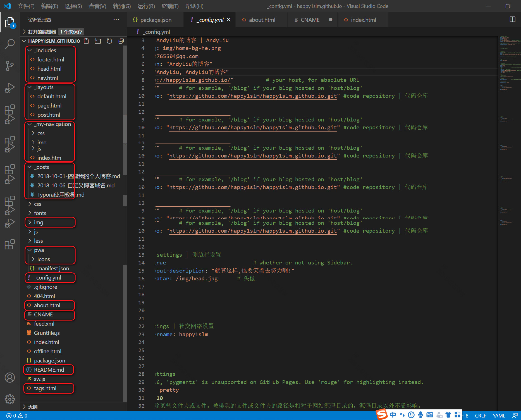
Task: Open the 编辑(E) menu
Action: 50,6
